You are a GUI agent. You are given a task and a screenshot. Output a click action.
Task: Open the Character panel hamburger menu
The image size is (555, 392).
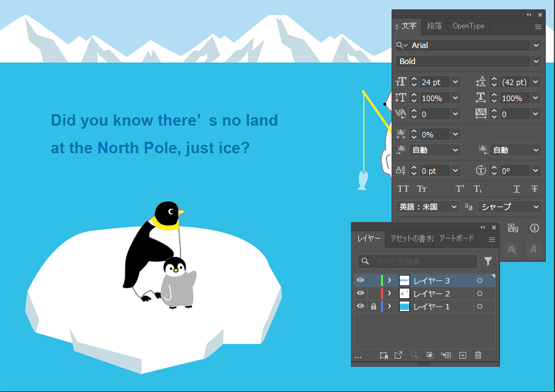[538, 27]
